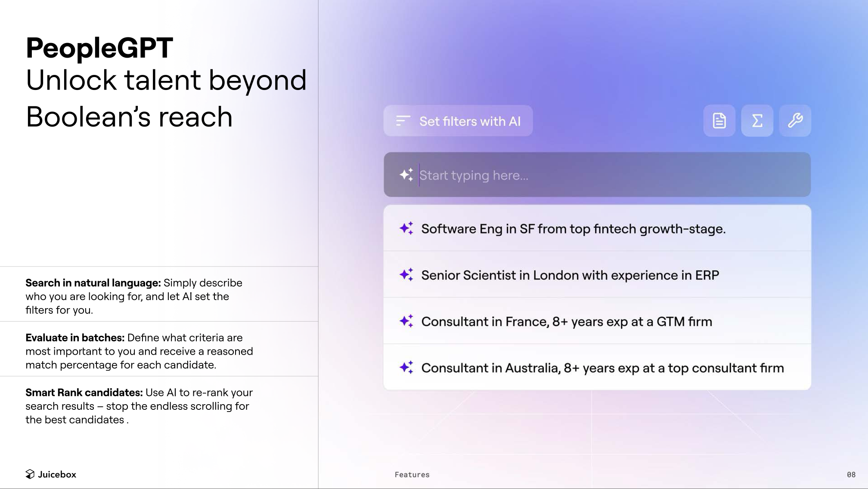The width and height of the screenshot is (868, 489).
Task: Click the Juicebox brand name
Action: click(57, 474)
